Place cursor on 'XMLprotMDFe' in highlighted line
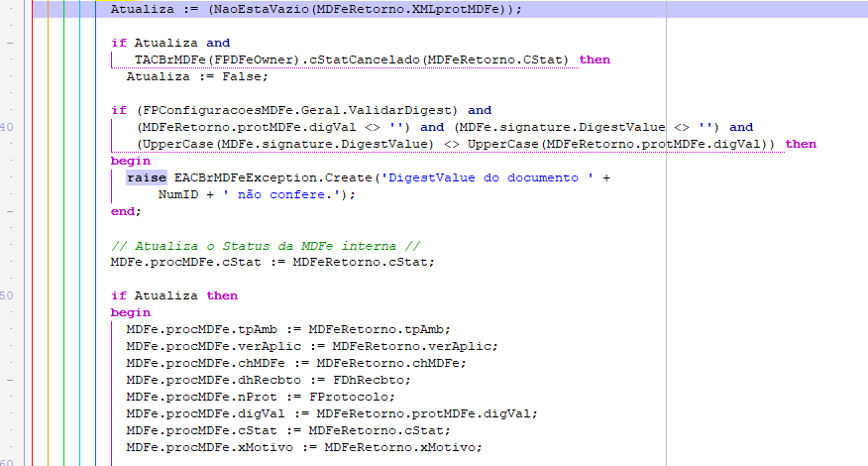This screenshot has width=868, height=466. (455, 9)
